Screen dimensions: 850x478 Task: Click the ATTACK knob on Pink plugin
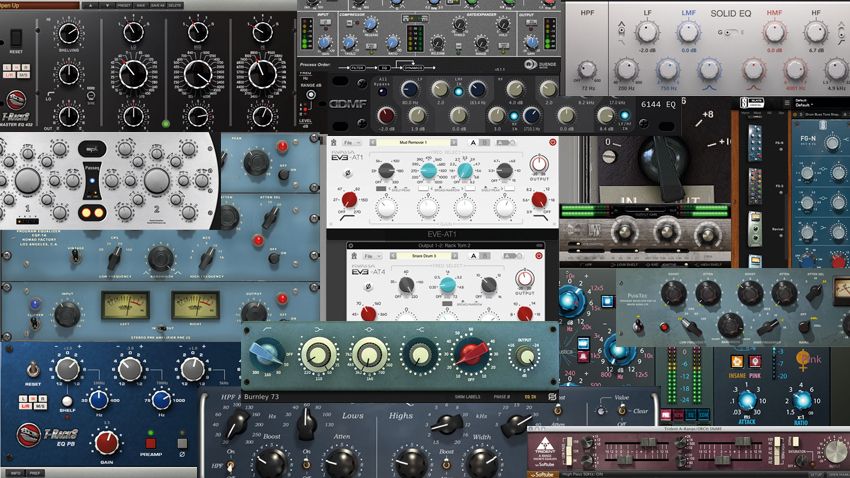(747, 401)
